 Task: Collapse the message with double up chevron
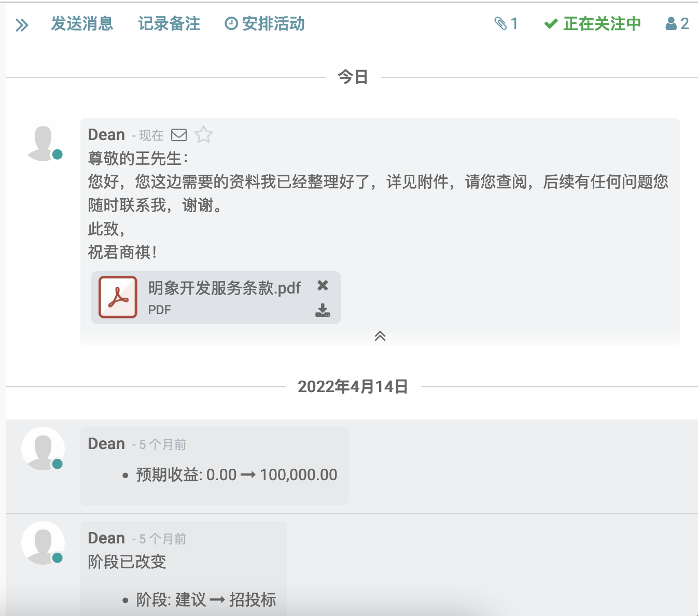tap(380, 336)
